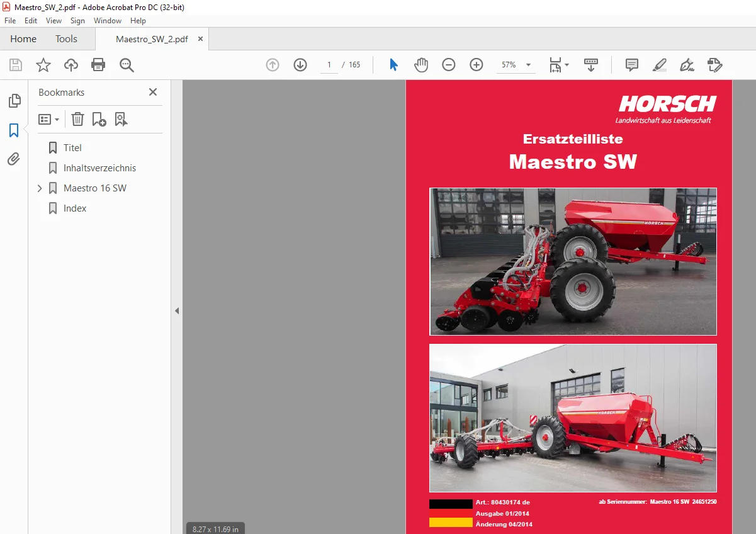Open the Window menu
The width and height of the screenshot is (756, 534).
tap(108, 21)
